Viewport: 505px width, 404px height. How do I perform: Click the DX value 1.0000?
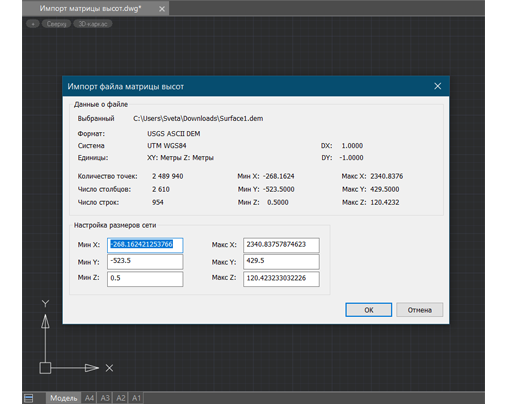(352, 146)
